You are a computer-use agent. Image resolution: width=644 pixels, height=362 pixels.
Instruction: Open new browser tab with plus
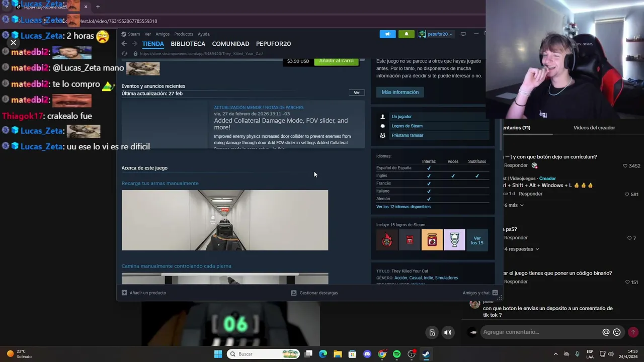(98, 7)
